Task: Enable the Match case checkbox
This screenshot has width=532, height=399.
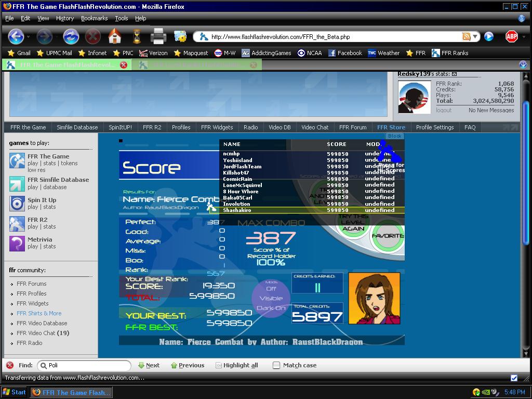Action: 276,365
